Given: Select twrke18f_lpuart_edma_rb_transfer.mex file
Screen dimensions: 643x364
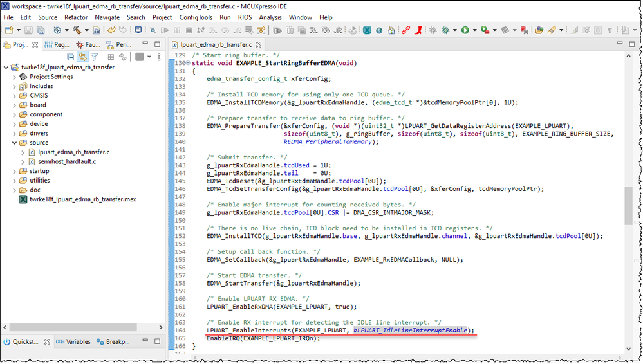Looking at the screenshot, I should click(x=83, y=199).
